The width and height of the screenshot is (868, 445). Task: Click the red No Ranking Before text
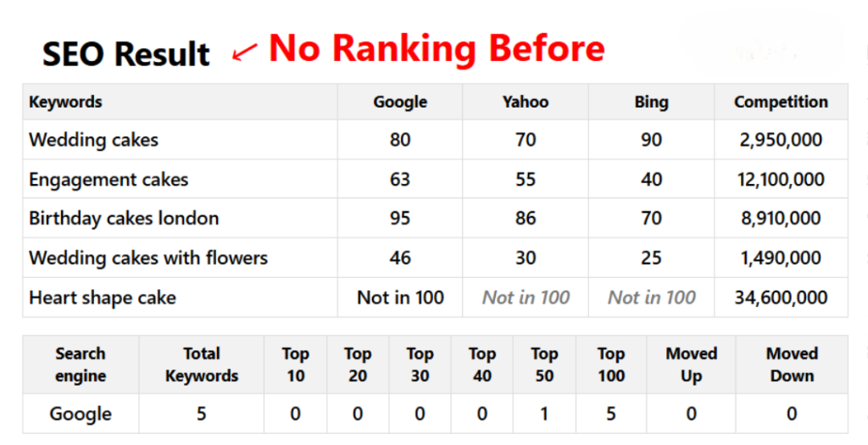click(437, 49)
